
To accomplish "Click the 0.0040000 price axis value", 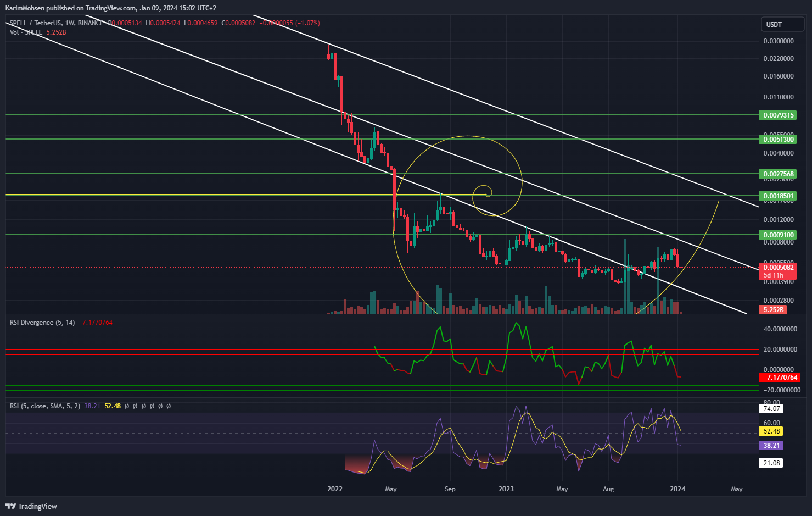I will click(x=779, y=153).
